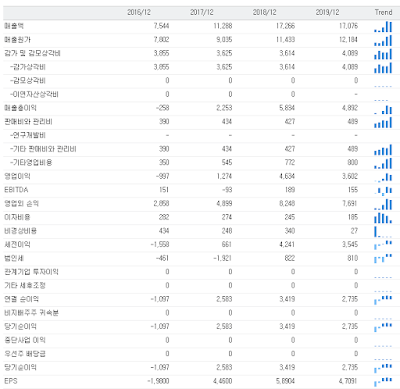The width and height of the screenshot is (400, 389).
Task: Click the 2,253 value in 매출총이익 row
Action: (224, 108)
